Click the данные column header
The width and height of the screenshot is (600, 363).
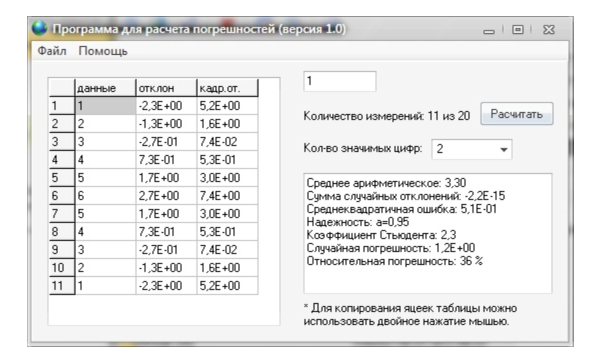(x=105, y=88)
